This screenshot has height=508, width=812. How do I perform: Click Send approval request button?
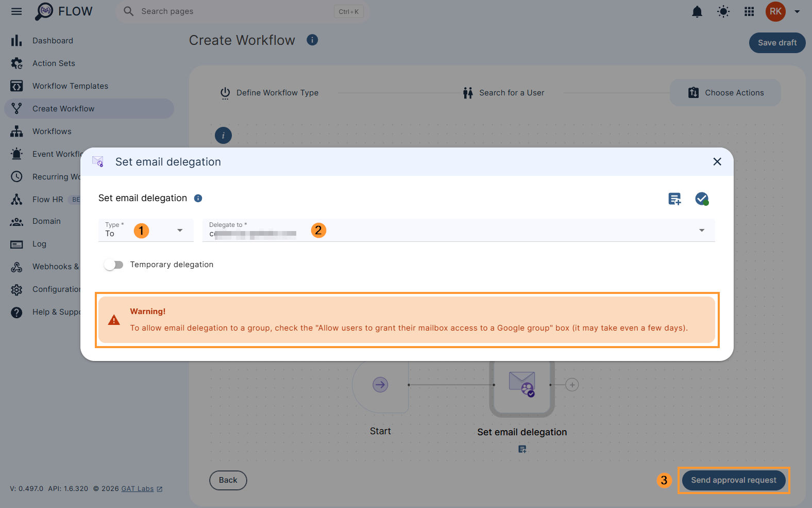[x=734, y=480]
